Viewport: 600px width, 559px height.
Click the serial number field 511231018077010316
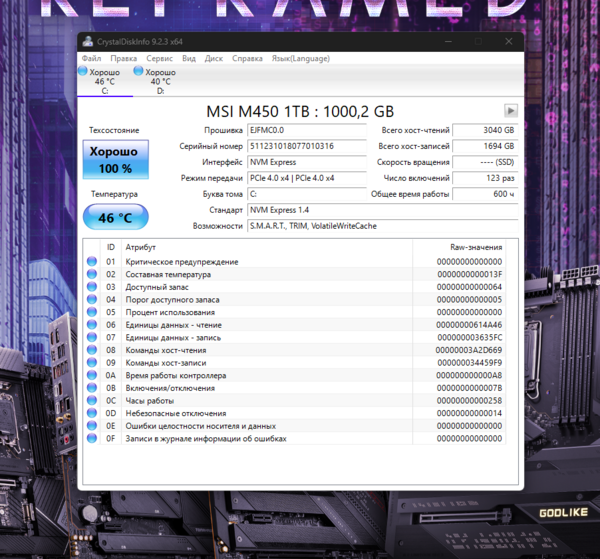pyautogui.click(x=307, y=146)
